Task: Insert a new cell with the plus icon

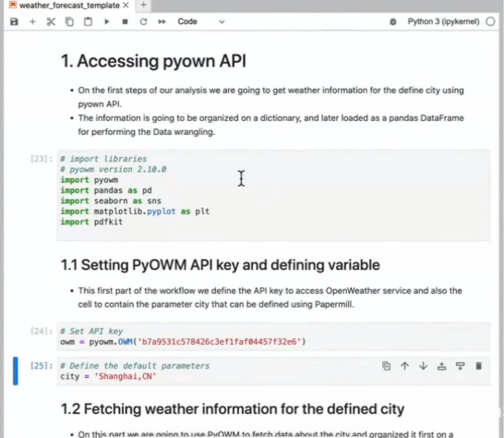Action: click(32, 21)
